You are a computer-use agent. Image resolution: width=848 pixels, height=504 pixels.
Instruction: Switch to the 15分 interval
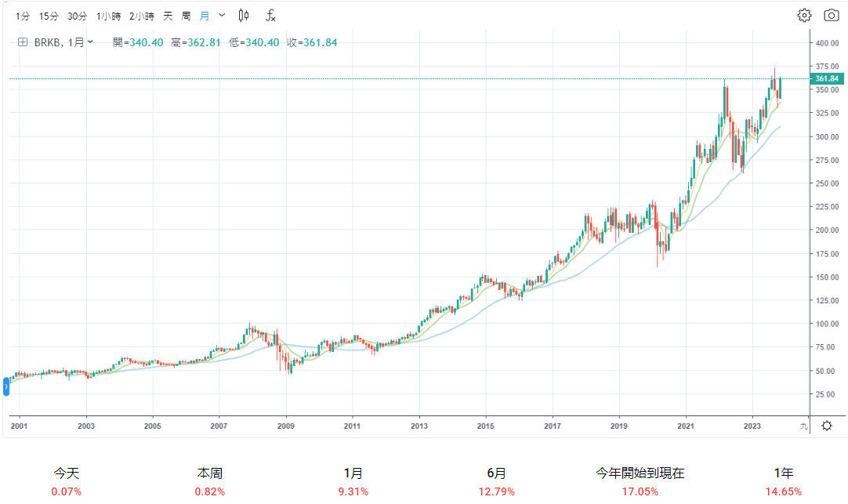tap(49, 16)
